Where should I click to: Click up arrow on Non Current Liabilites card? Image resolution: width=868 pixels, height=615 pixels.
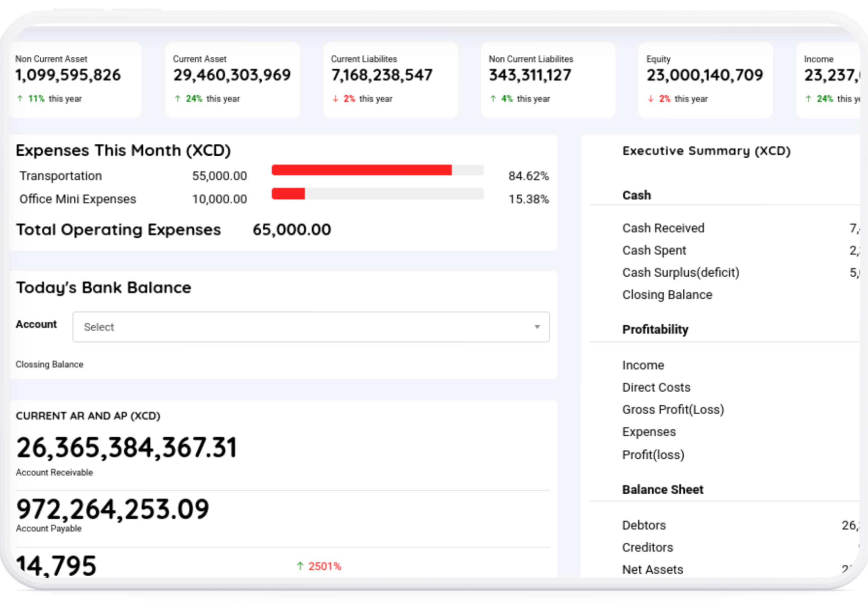pyautogui.click(x=493, y=99)
